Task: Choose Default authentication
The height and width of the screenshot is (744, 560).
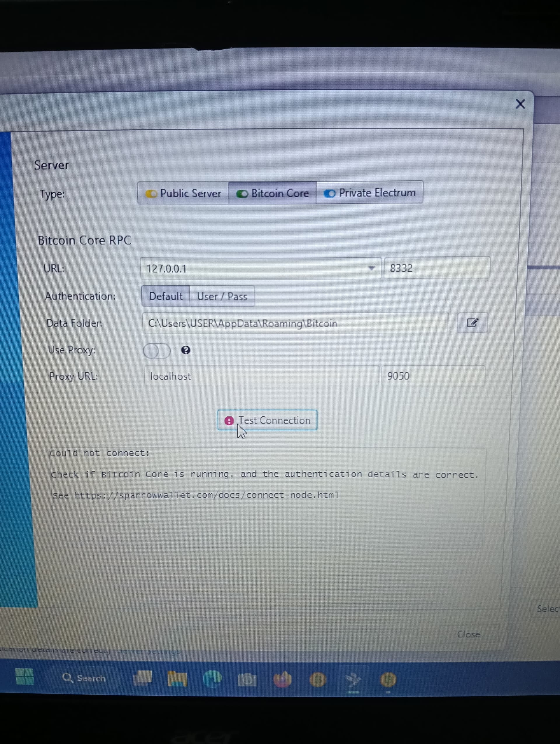Action: pyautogui.click(x=166, y=296)
